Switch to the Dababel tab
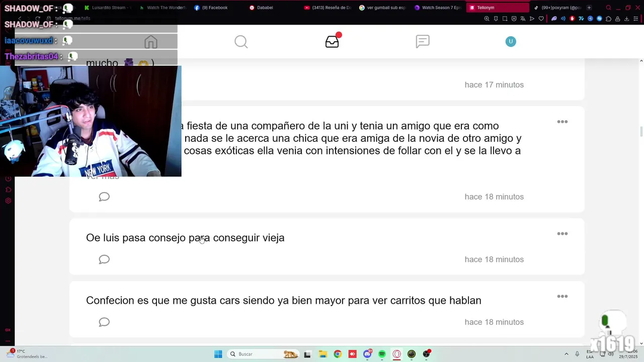644x362 pixels. click(x=273, y=8)
